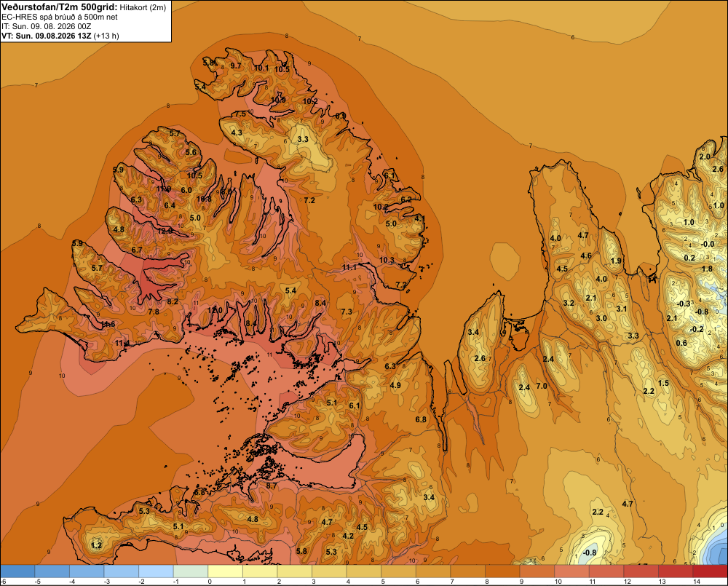Click the 10.3 temperature value on map
This screenshot has height=586, width=728.
click(387, 260)
